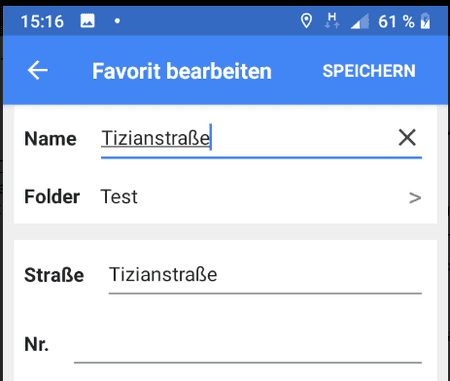Go back using the arrow icon
Viewport: 450px width, 381px height.
[38, 70]
